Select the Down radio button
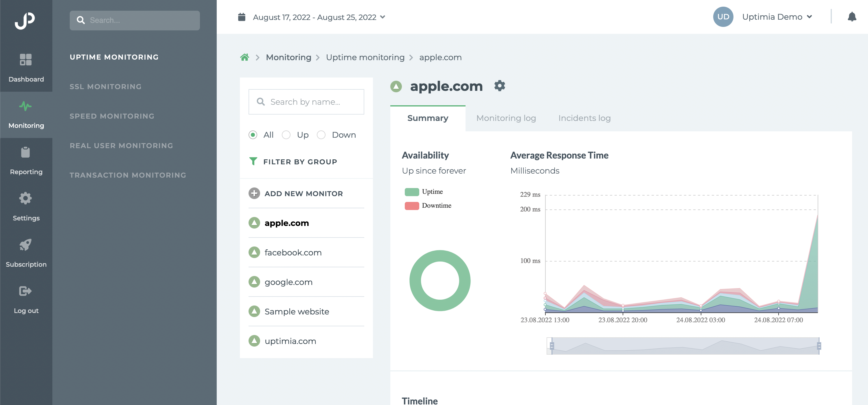 (321, 135)
